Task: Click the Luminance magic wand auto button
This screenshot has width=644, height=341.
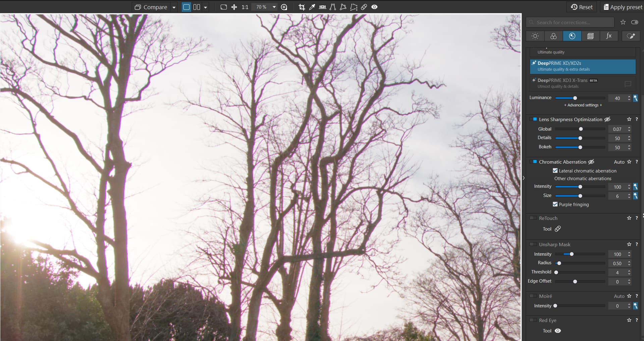Action: click(635, 98)
